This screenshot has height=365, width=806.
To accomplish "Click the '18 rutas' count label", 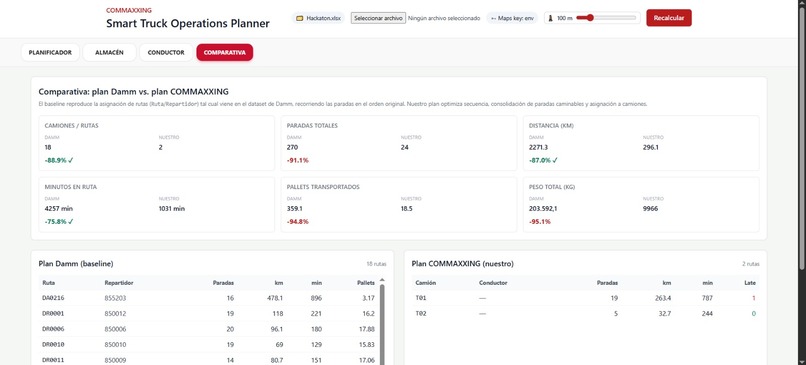I will point(376,264).
